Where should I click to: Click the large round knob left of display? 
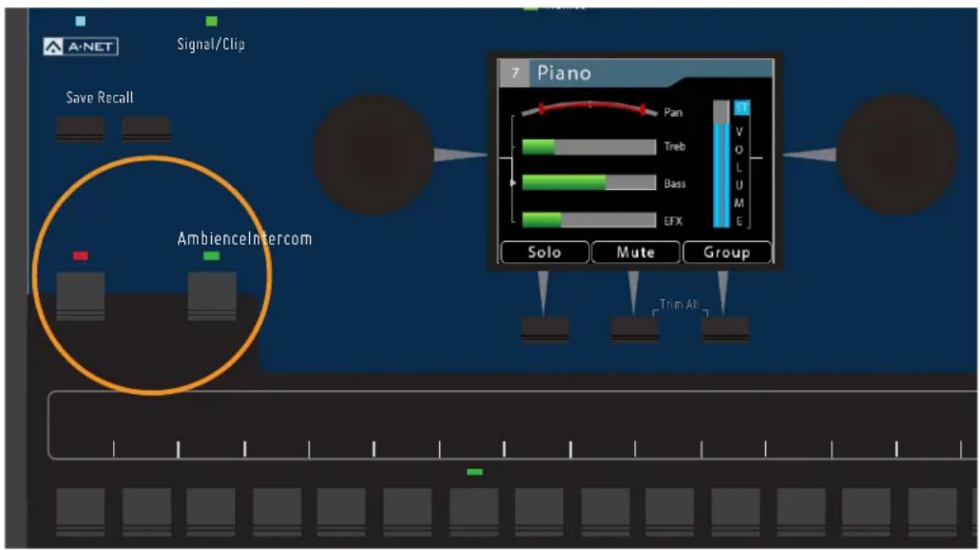[x=373, y=155]
